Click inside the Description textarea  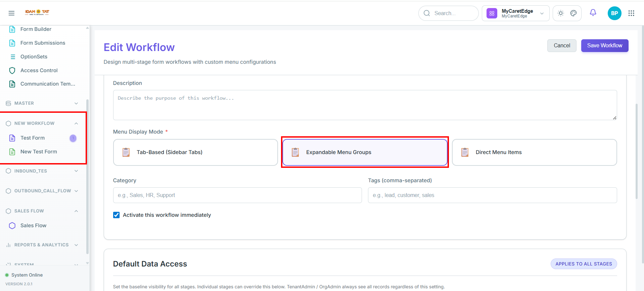pos(365,105)
